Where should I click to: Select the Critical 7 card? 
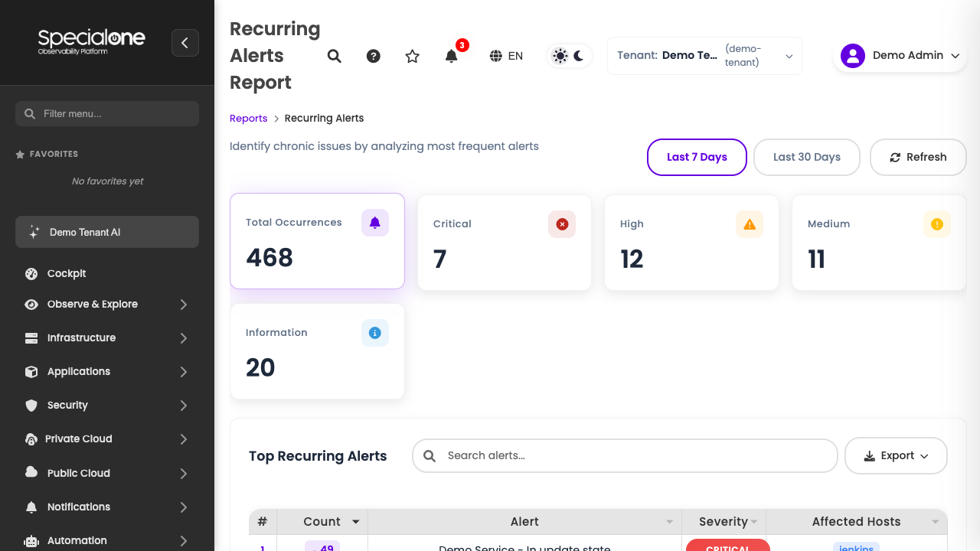click(x=505, y=243)
